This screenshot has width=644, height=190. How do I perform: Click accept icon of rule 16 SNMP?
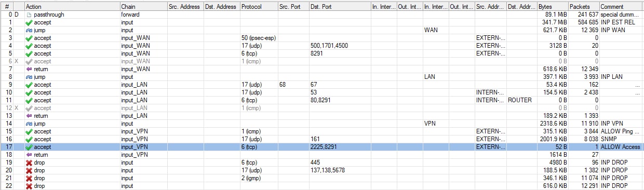pyautogui.click(x=29, y=139)
